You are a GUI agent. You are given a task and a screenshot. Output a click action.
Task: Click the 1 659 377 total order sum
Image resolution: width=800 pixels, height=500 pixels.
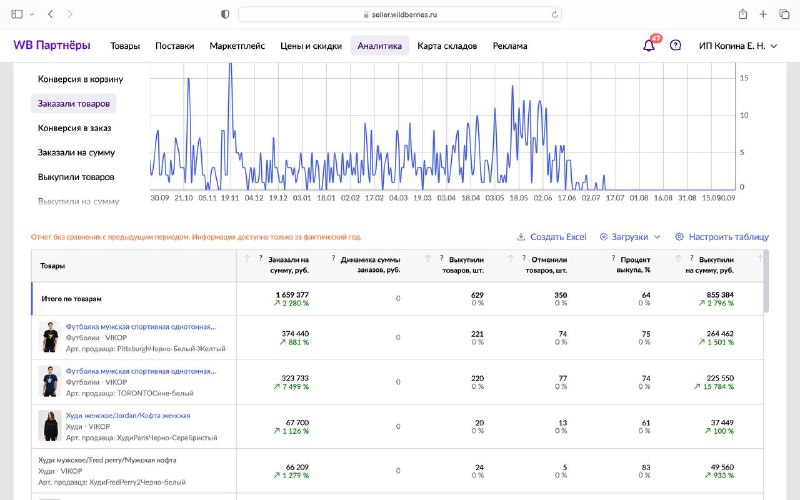pyautogui.click(x=292, y=295)
